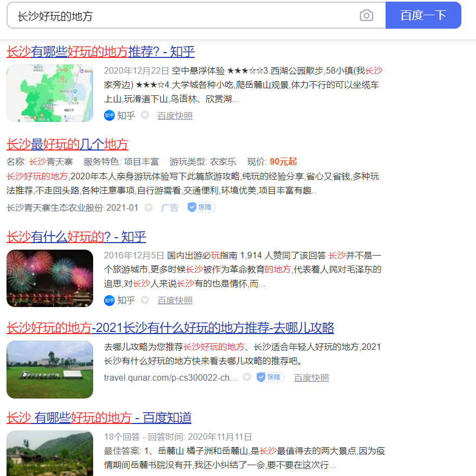476x476 pixels.
Task: Click the fireworks thumbnail image
Action: (x=50, y=278)
